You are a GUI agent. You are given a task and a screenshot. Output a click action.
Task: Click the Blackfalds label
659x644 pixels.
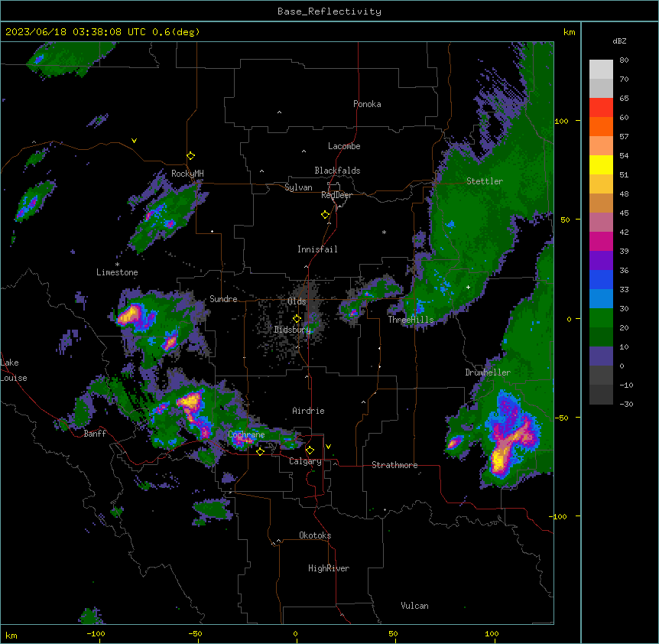pos(337,171)
